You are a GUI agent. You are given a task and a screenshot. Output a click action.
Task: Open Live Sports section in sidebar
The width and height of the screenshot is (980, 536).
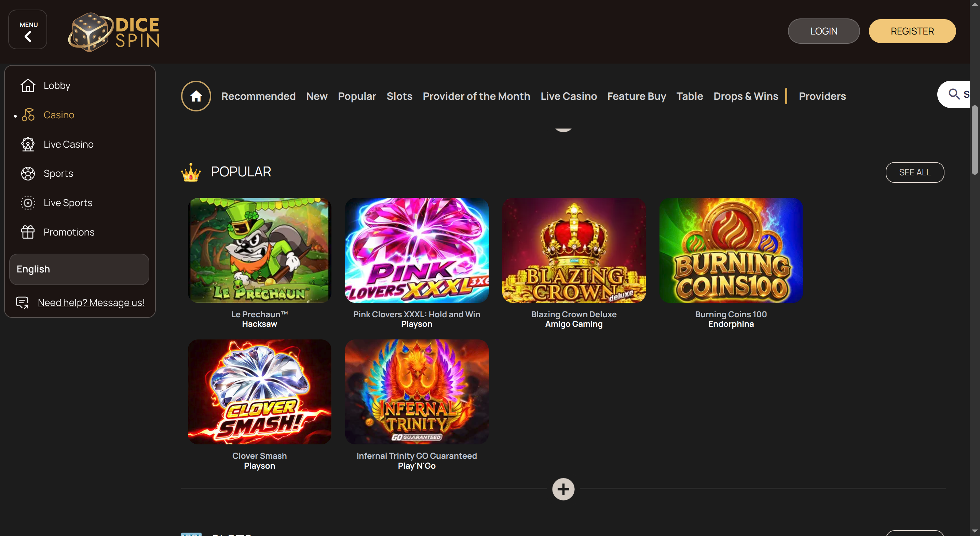click(x=68, y=203)
